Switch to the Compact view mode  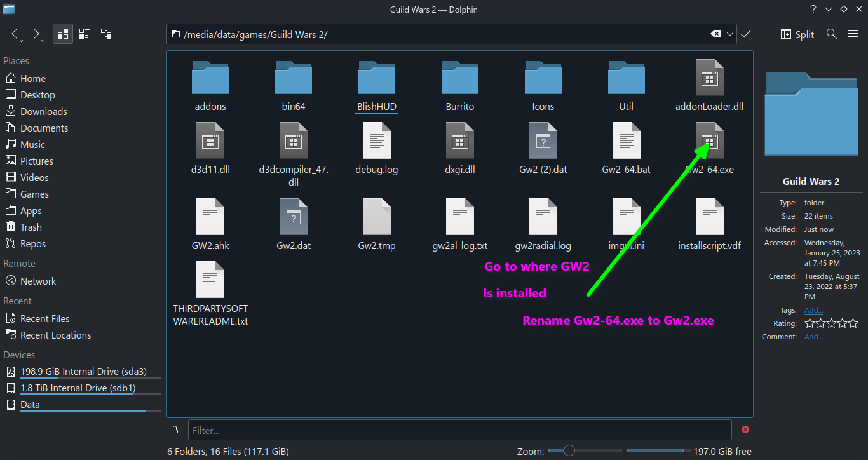84,34
